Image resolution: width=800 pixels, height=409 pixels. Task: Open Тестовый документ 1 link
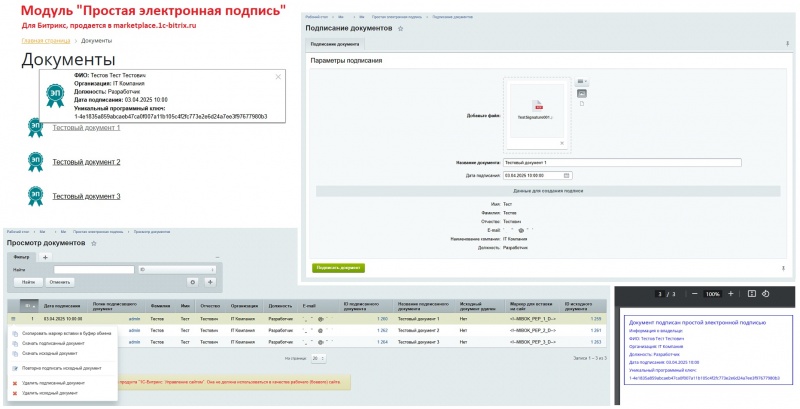[x=86, y=127]
